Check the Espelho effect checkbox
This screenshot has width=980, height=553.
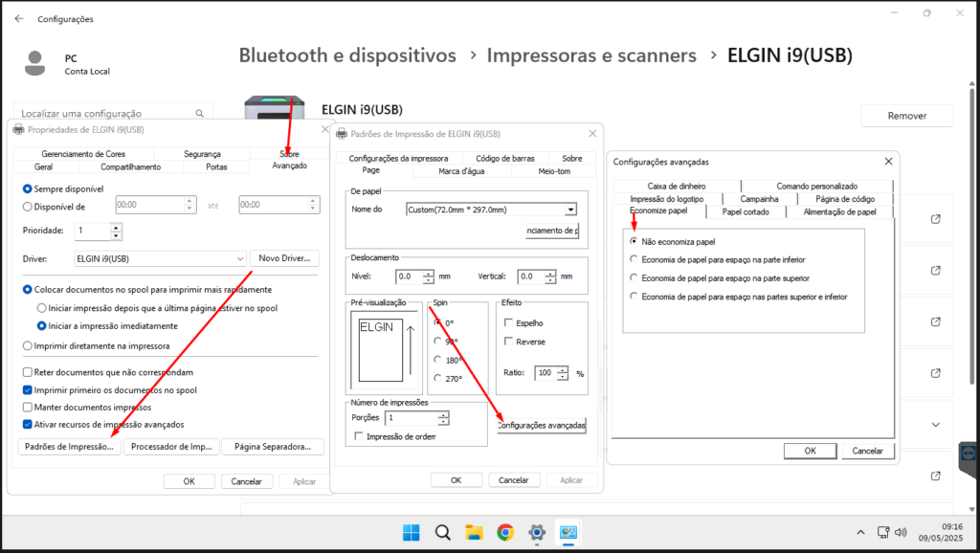pyautogui.click(x=509, y=323)
